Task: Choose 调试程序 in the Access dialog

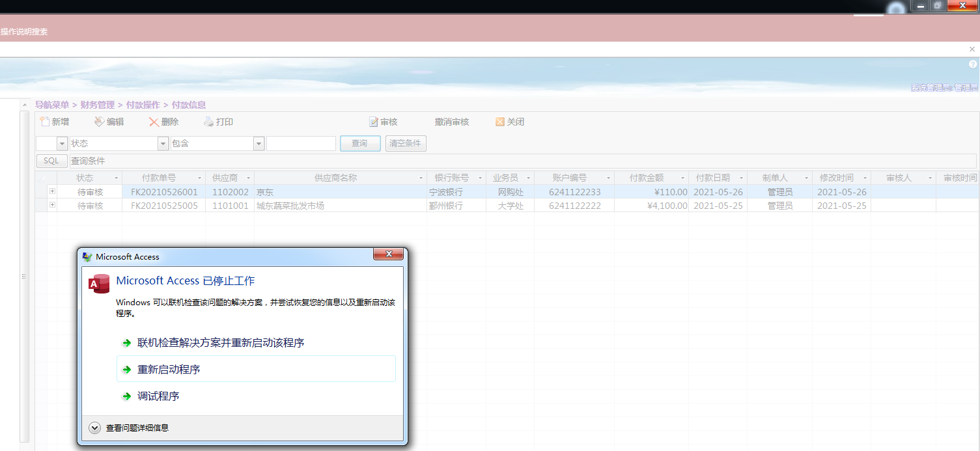Action: tap(158, 396)
